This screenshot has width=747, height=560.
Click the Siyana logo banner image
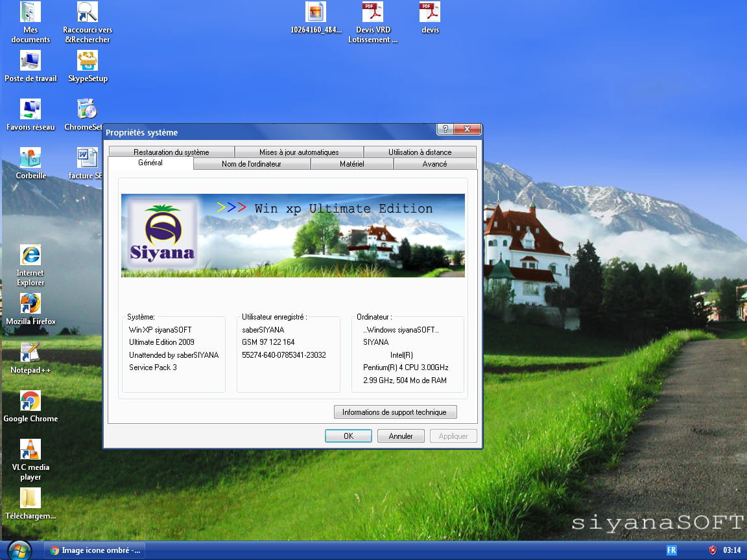pos(293,235)
